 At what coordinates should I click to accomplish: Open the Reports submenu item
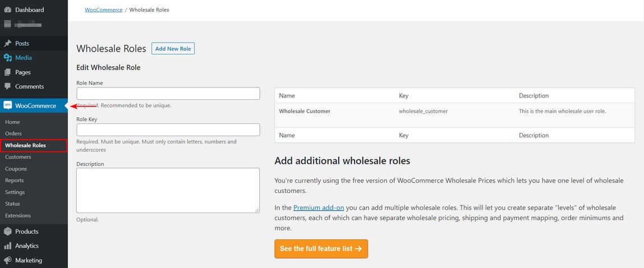(x=15, y=181)
